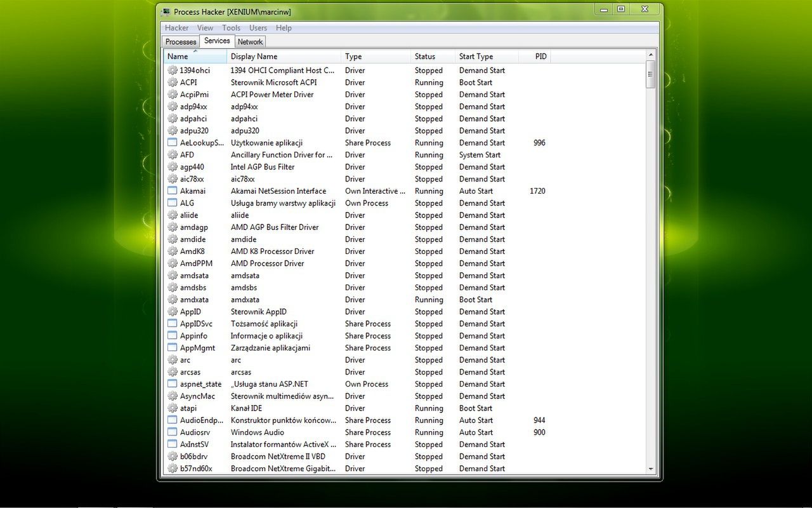Select the Services tab

(217, 41)
